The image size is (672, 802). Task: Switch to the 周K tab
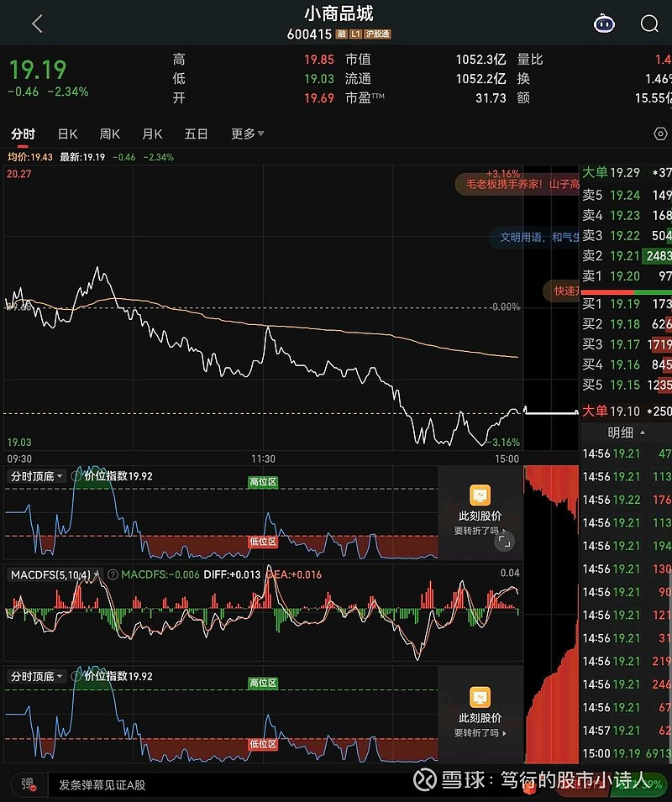[x=109, y=134]
